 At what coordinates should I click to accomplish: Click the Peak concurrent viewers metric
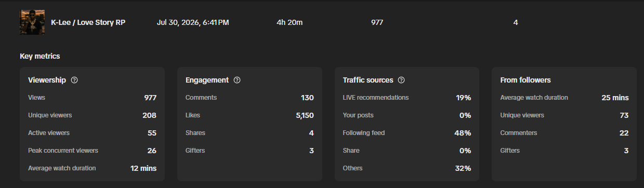point(92,151)
